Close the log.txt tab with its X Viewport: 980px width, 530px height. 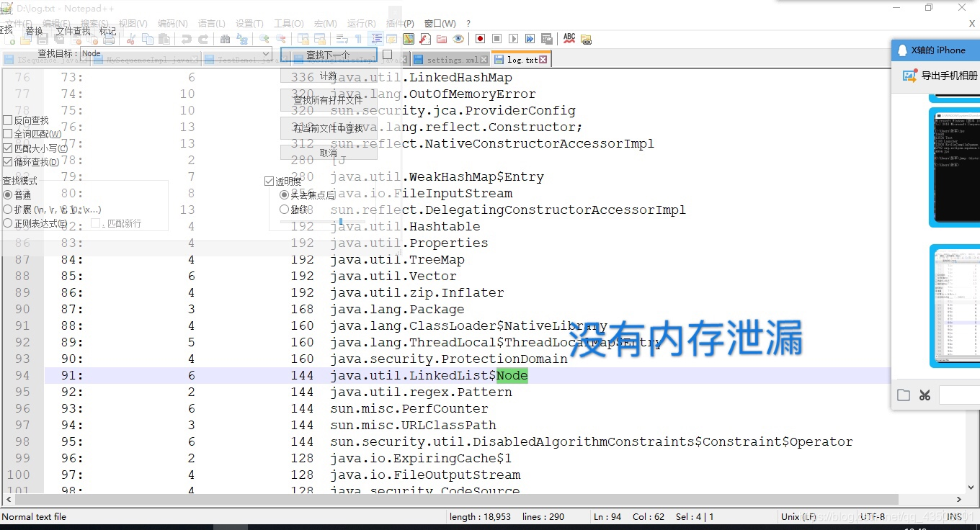(543, 60)
